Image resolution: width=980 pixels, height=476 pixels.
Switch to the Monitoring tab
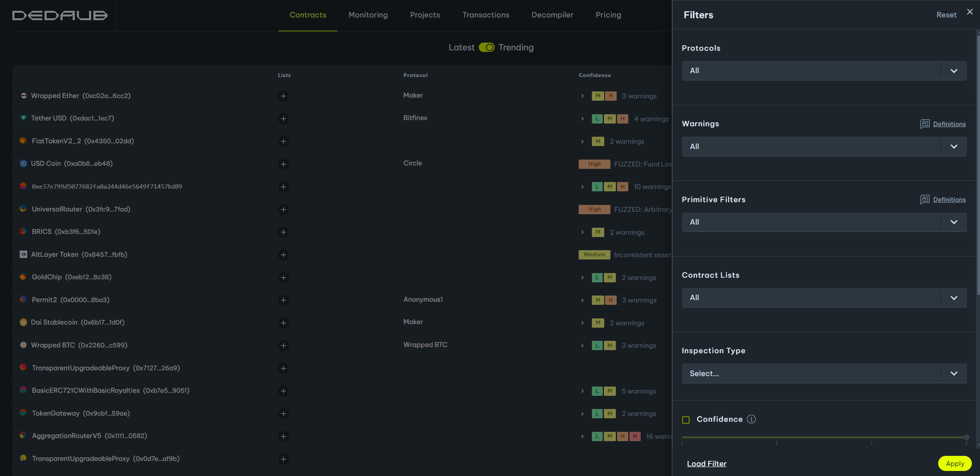coord(368,15)
